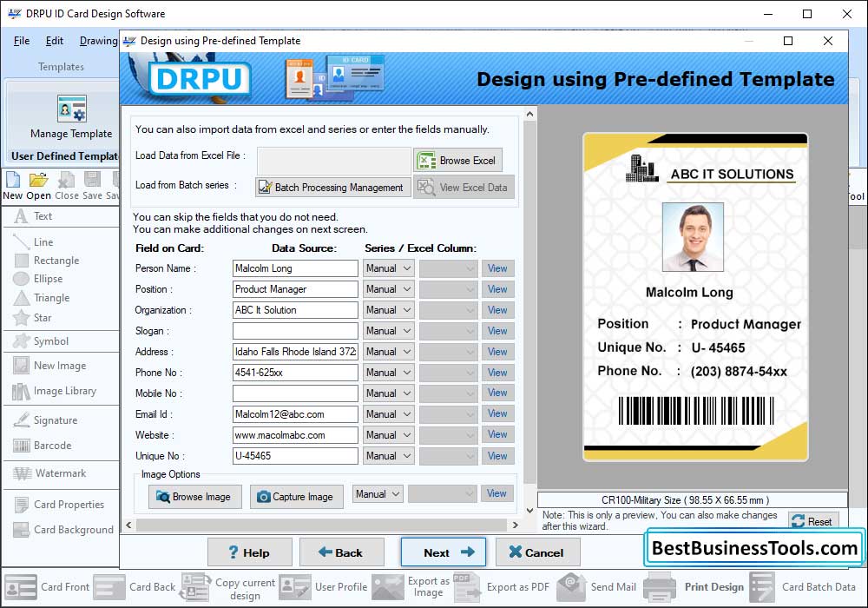This screenshot has width=868, height=608.
Task: Click the Cancel button
Action: [x=537, y=552]
